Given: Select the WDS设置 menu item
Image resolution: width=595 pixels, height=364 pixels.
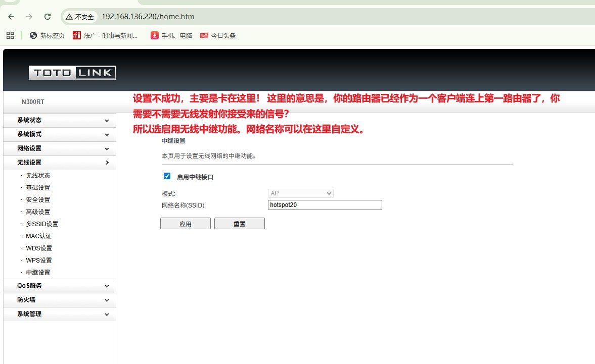Looking at the screenshot, I should [x=39, y=248].
